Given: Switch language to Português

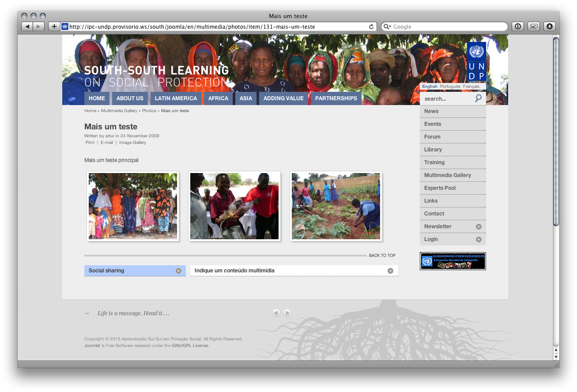Looking at the screenshot, I should click(450, 87).
